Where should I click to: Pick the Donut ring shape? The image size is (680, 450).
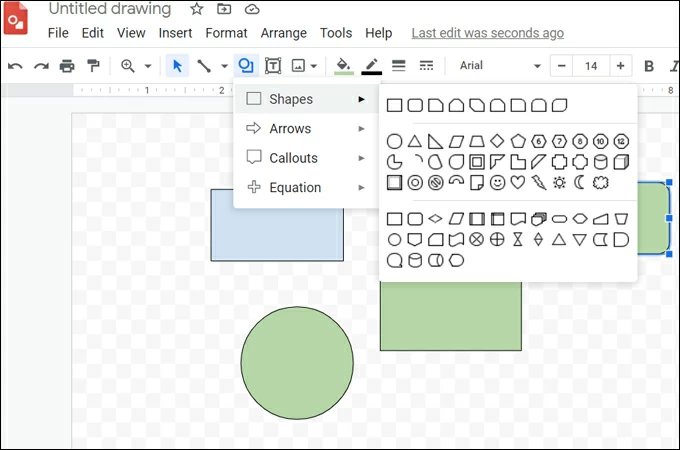click(x=415, y=183)
